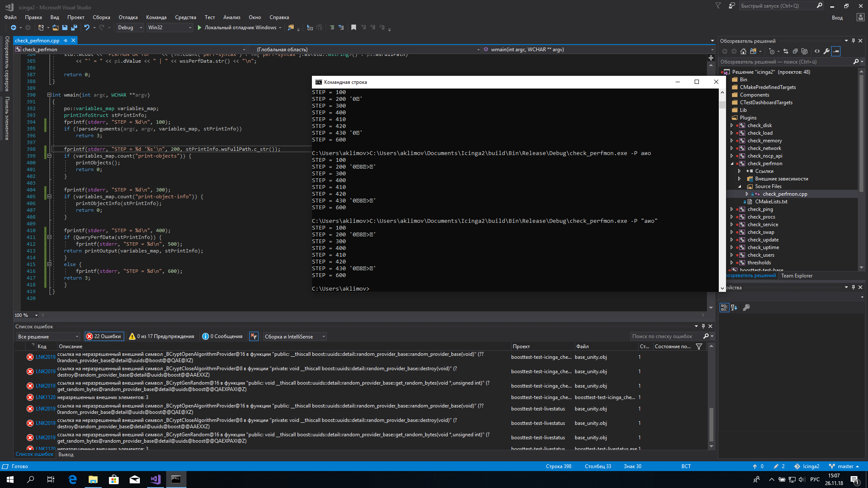Sort properties alphabetically with the A-Z icon
Image resolution: width=868 pixels, height=488 pixels.
click(734, 308)
